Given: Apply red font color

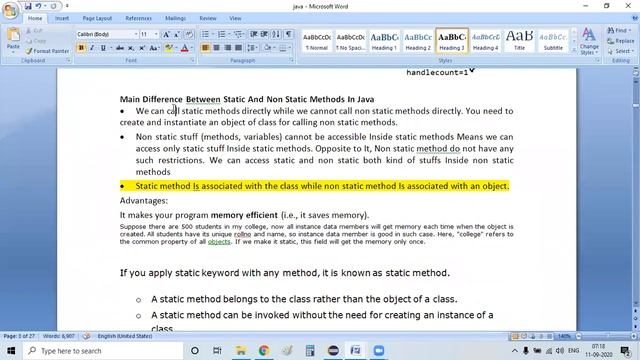Looking at the screenshot, I should pyautogui.click(x=184, y=48).
